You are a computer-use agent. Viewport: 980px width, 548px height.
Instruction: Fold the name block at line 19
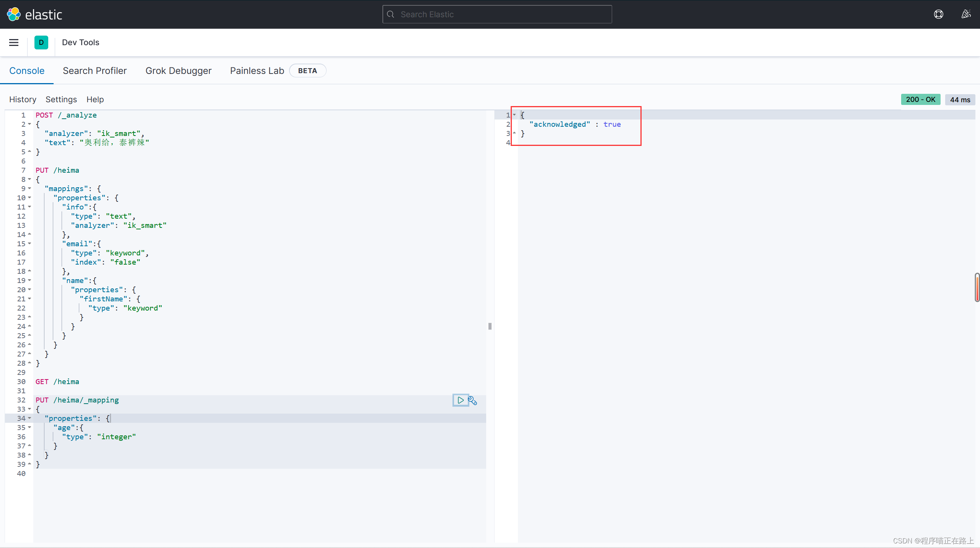point(29,280)
